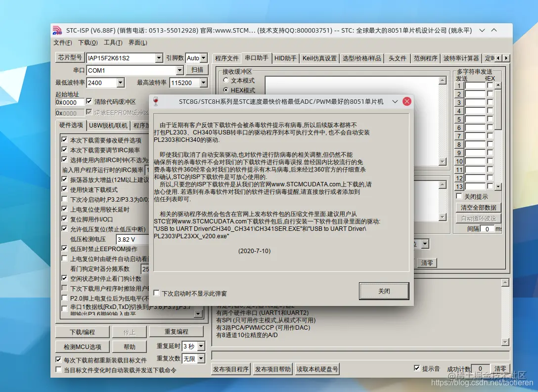The width and height of the screenshot is (538, 392).
Task: Expand the chip model IAP15F2K61S2 dropdown
Action: (159, 58)
